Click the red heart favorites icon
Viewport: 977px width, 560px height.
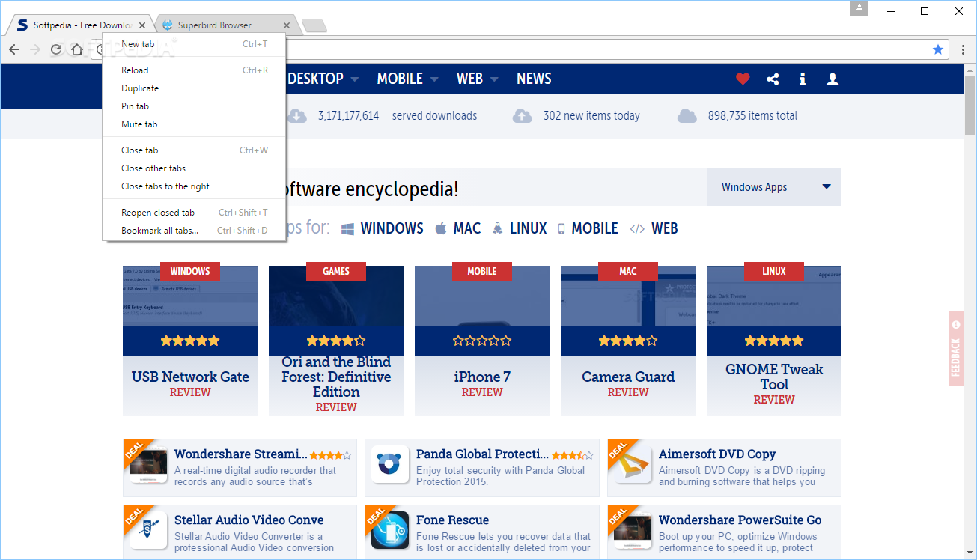click(x=743, y=79)
